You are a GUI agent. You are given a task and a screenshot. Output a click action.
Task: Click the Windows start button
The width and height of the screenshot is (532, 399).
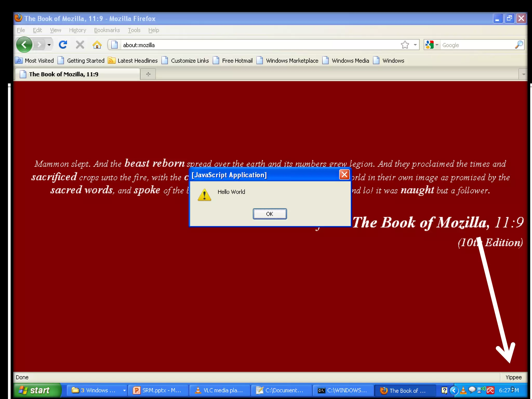point(36,390)
